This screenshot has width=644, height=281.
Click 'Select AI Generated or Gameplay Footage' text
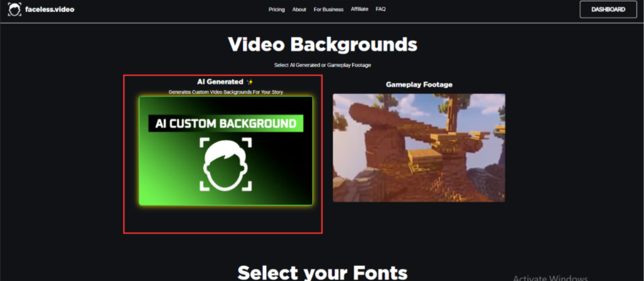coord(323,65)
